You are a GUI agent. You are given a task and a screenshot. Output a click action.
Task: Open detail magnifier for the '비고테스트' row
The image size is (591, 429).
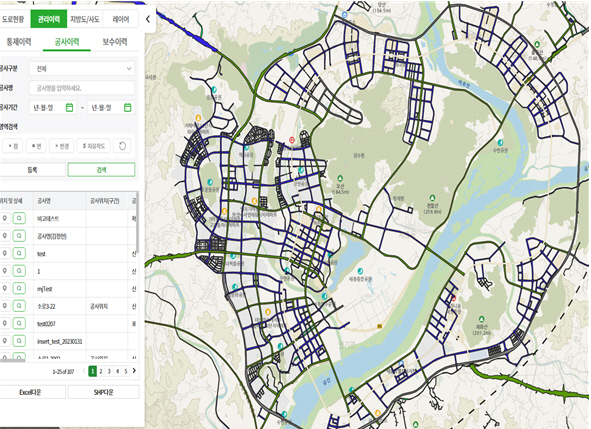point(19,218)
